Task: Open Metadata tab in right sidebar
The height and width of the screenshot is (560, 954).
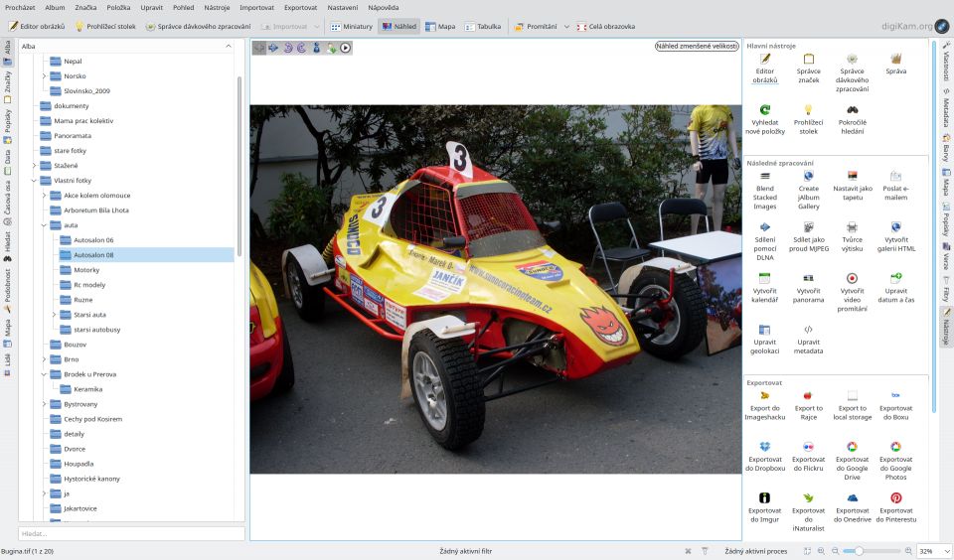Action: coord(946,108)
